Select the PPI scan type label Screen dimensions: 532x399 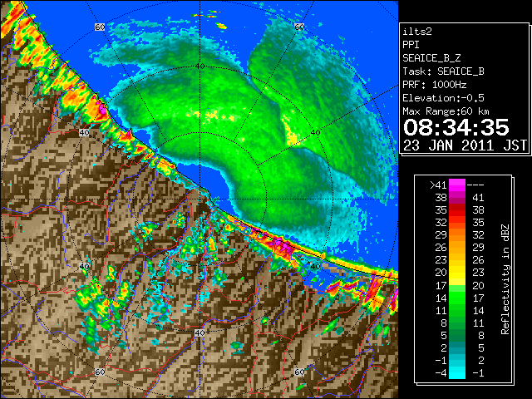click(x=411, y=45)
